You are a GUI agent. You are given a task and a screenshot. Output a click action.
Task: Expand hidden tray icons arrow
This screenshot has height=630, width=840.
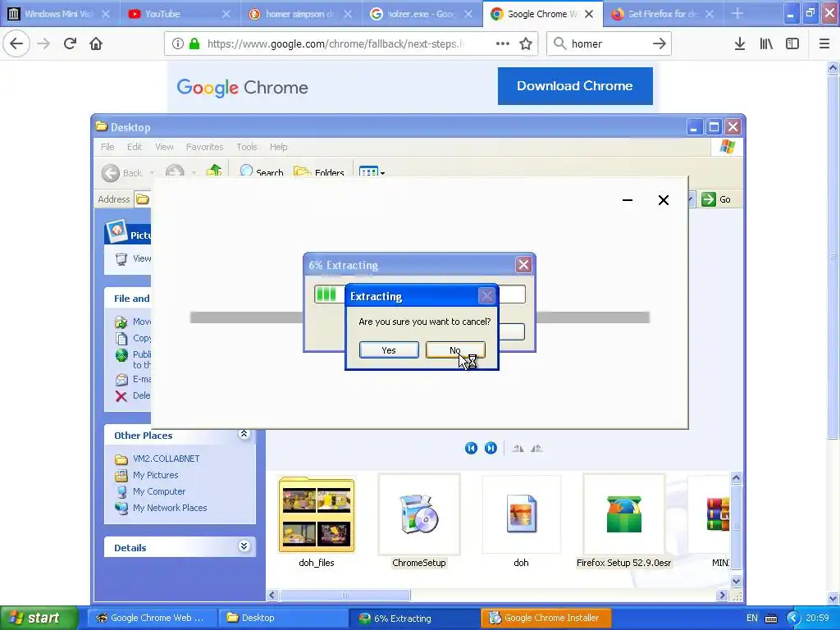point(793,618)
